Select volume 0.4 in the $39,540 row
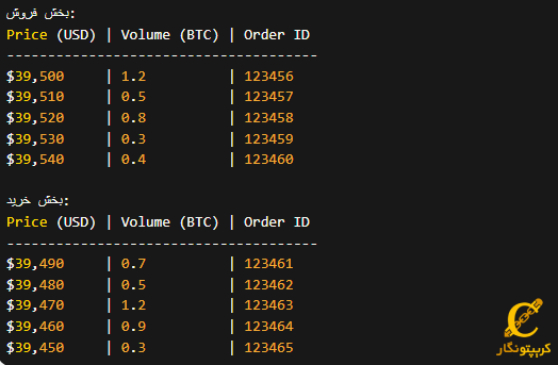 tap(133, 159)
